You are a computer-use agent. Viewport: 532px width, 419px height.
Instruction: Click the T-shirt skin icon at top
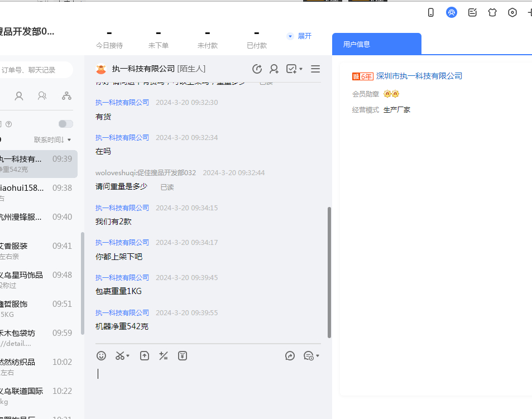click(492, 12)
